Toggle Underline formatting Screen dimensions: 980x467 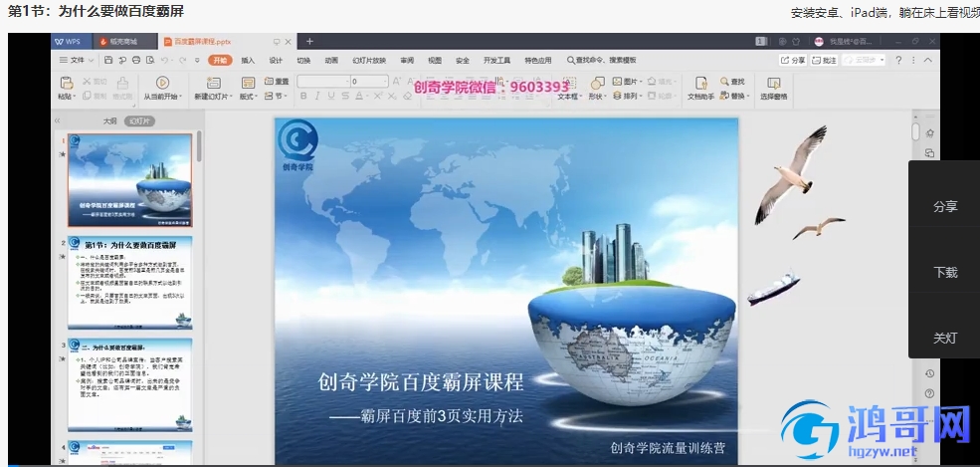click(330, 97)
